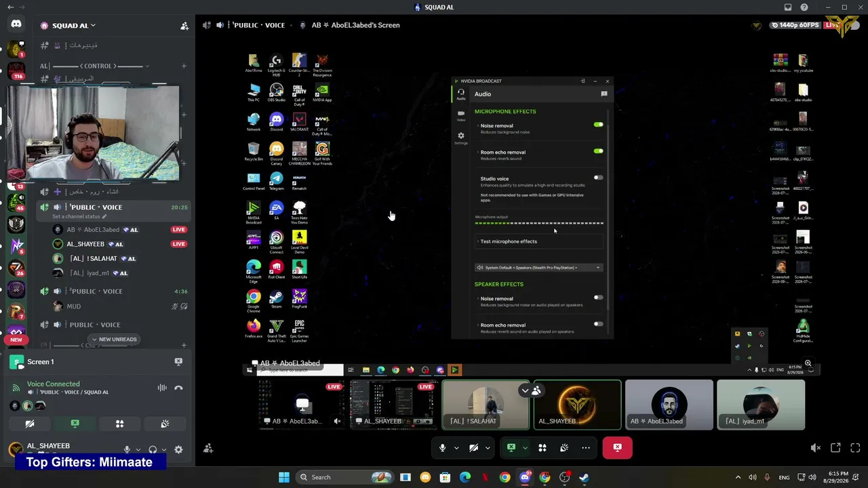This screenshot has height=488, width=868.
Task: Click the LIVE badge next to AB AboEL3abed
Action: click(179, 230)
